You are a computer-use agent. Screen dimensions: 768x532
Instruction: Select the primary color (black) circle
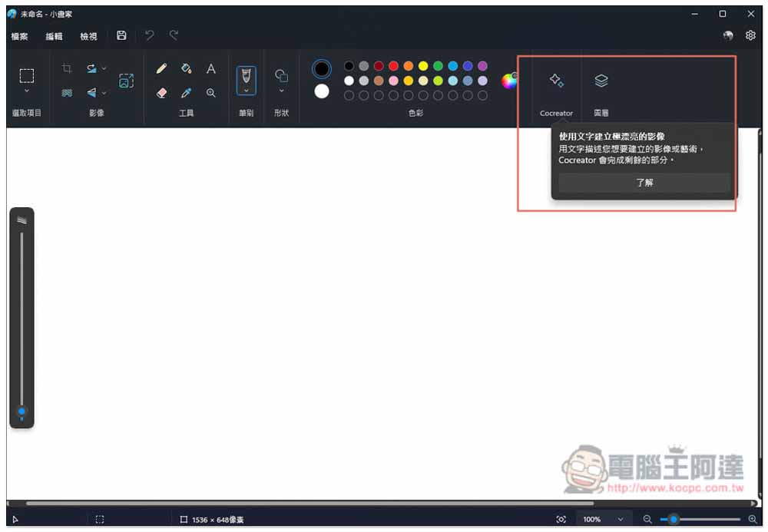tap(322, 69)
